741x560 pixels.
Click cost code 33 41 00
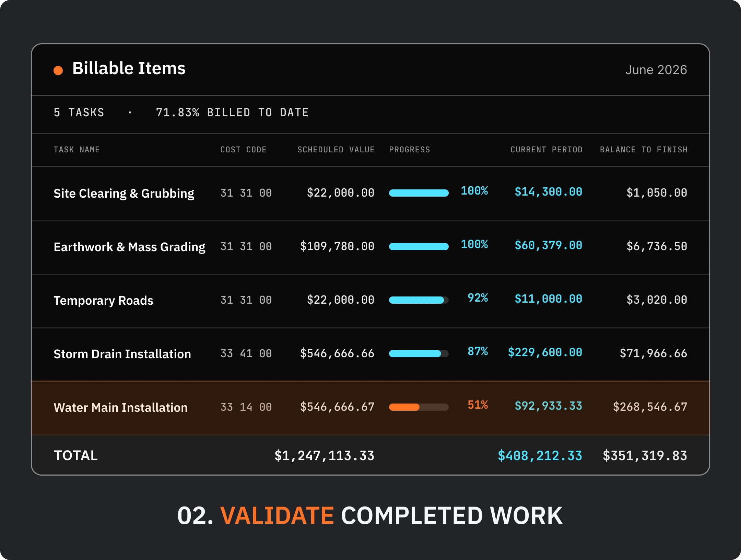pyautogui.click(x=246, y=353)
